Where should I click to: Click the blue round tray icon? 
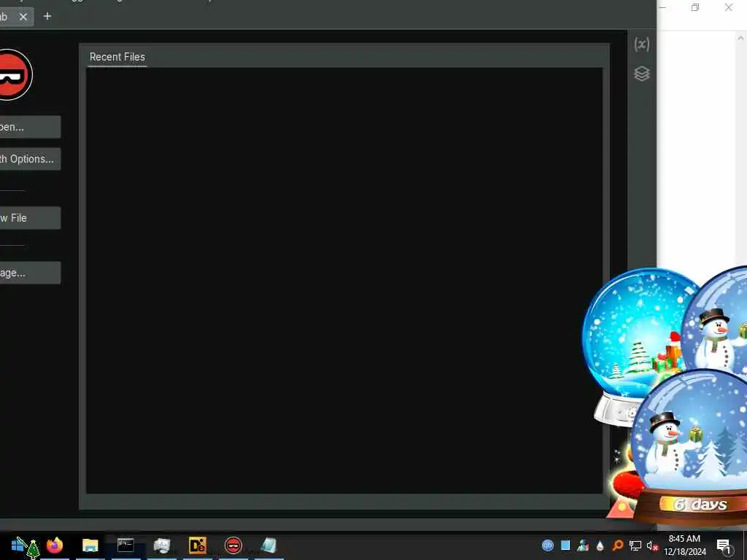click(548, 545)
